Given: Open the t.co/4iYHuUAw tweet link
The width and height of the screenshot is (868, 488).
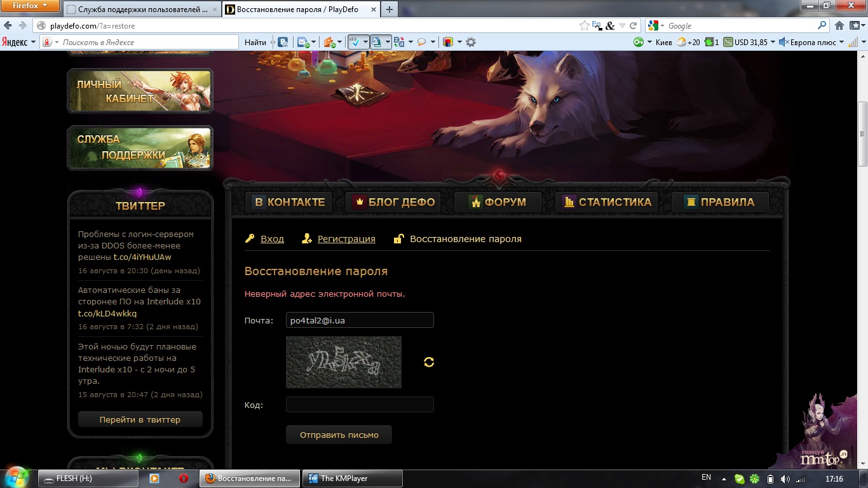Looking at the screenshot, I should click(x=142, y=257).
